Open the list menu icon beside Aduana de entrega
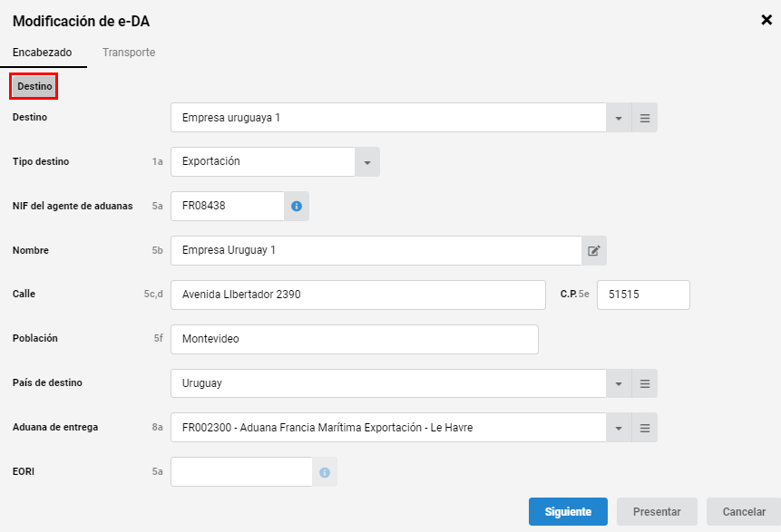This screenshot has width=781, height=532. point(645,428)
